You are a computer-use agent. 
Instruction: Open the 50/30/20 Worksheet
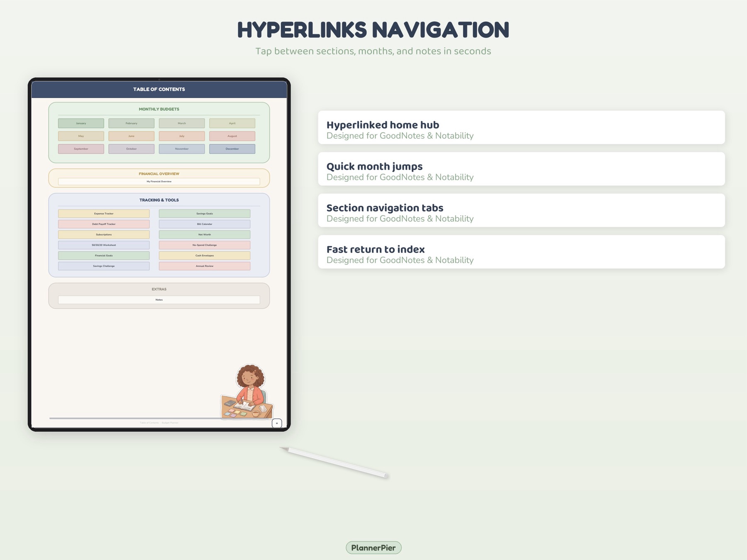(103, 245)
